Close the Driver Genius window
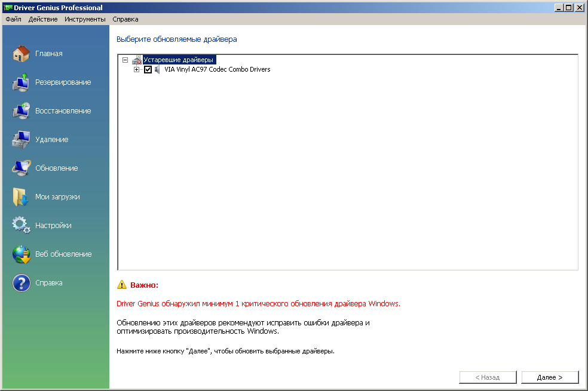 [x=580, y=8]
